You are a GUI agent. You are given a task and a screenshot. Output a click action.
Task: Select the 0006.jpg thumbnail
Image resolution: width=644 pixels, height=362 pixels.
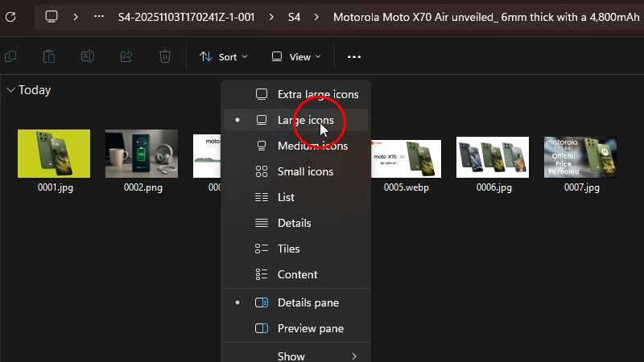(493, 157)
